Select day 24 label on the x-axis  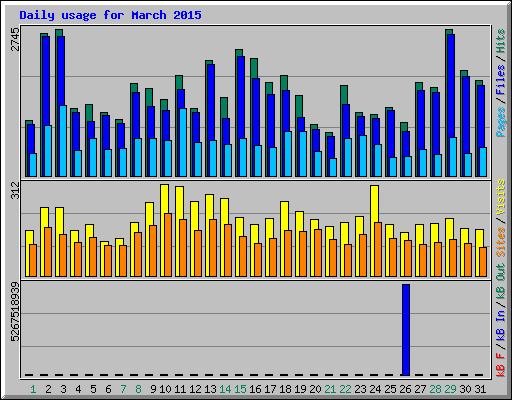click(x=375, y=389)
